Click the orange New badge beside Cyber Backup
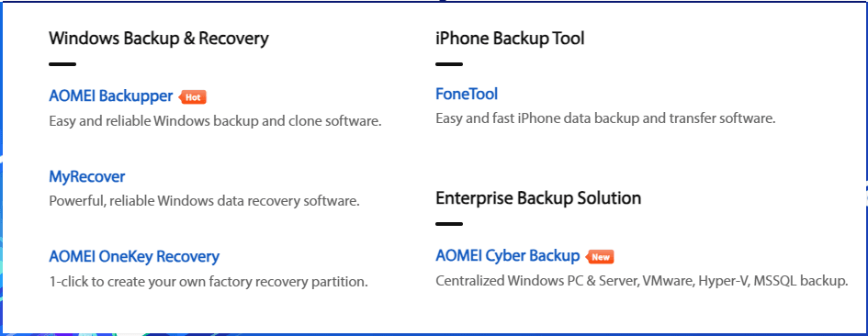Screen dimensions: 868x336 [601, 257]
